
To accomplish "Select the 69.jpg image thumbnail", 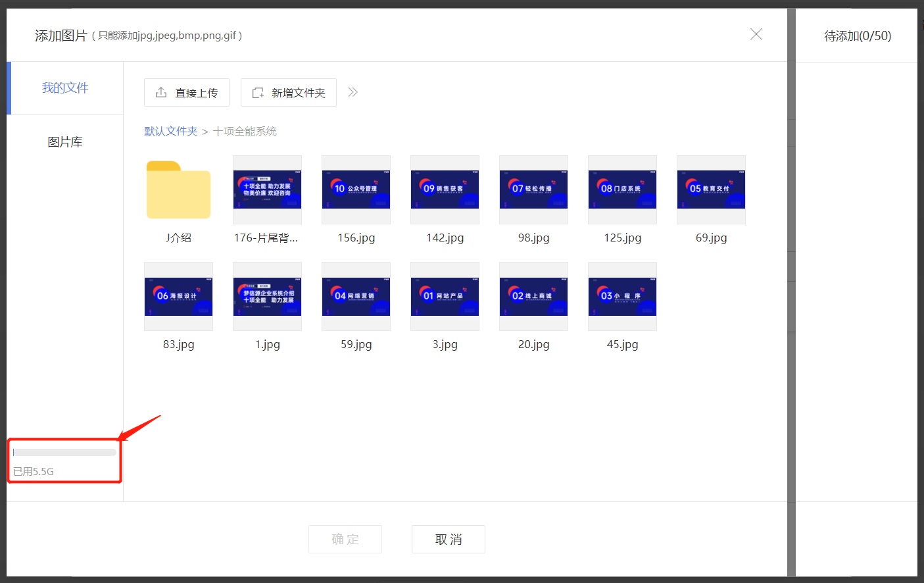I will (x=711, y=190).
